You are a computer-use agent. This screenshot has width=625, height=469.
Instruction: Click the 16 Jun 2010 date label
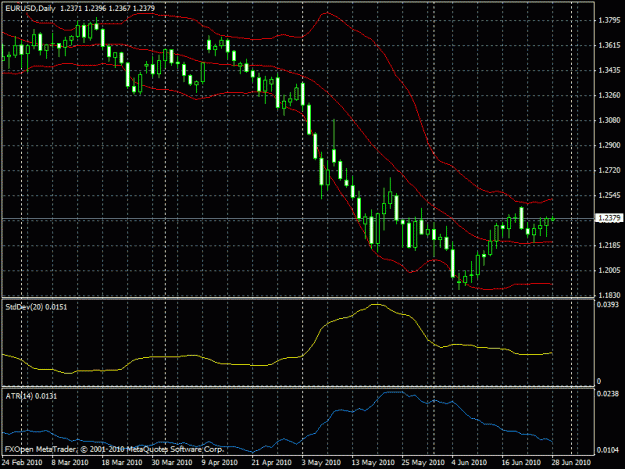[521, 463]
